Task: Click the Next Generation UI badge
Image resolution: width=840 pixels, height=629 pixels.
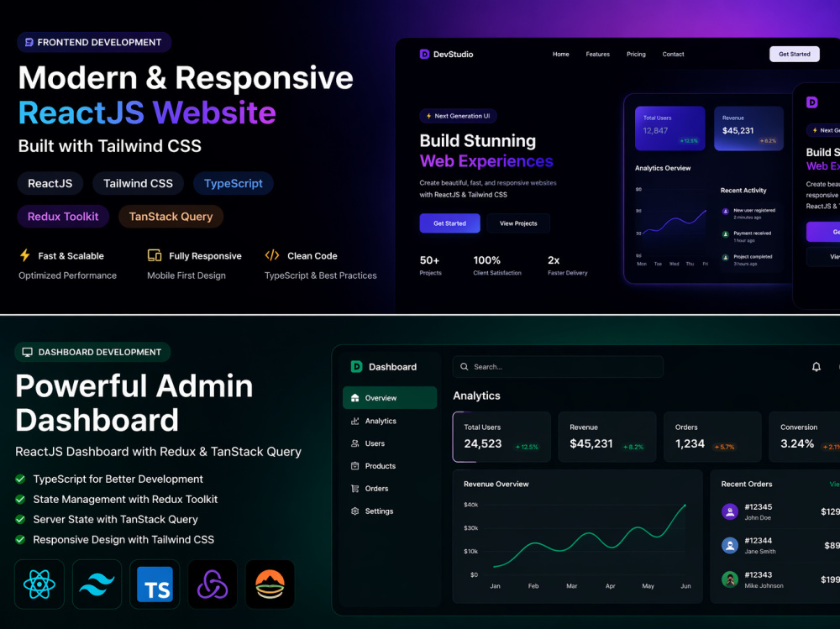Action: pyautogui.click(x=458, y=116)
